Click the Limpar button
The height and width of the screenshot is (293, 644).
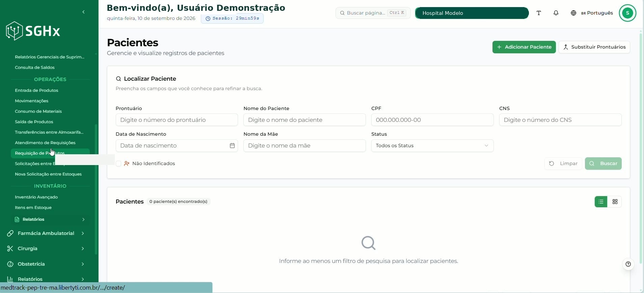coord(563,163)
